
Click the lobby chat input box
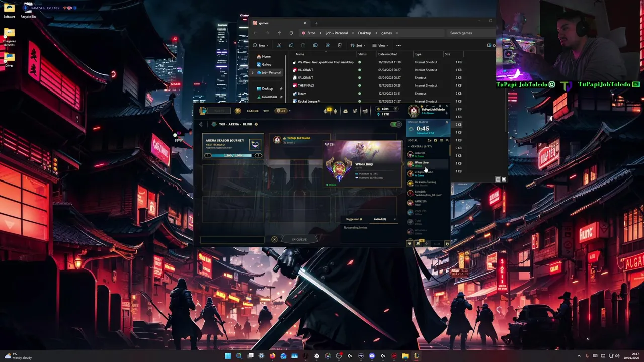click(232, 239)
